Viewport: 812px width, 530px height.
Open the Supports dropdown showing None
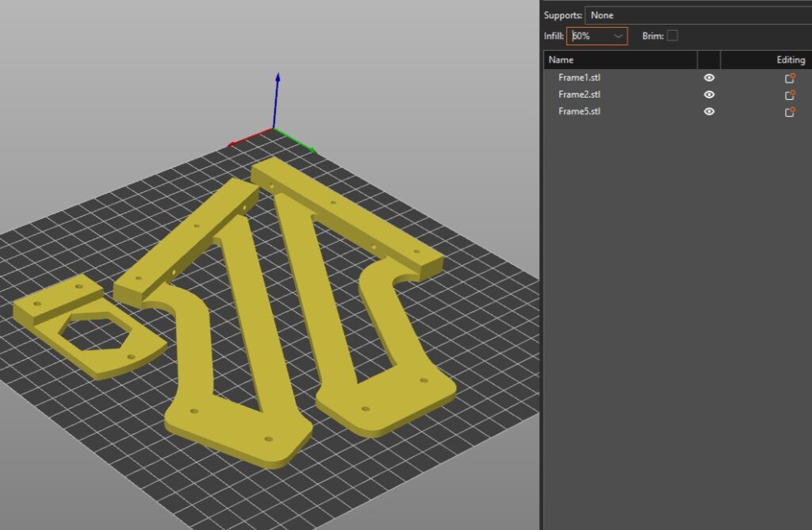(x=698, y=15)
